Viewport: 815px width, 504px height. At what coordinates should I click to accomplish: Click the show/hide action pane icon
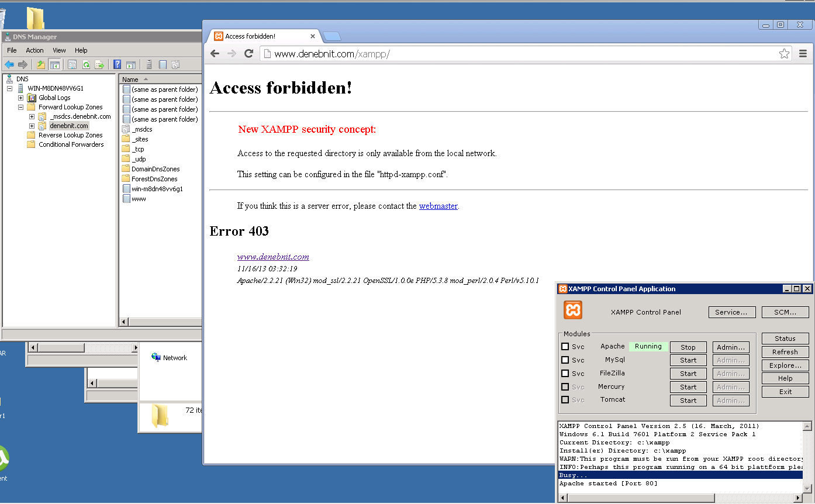[131, 64]
